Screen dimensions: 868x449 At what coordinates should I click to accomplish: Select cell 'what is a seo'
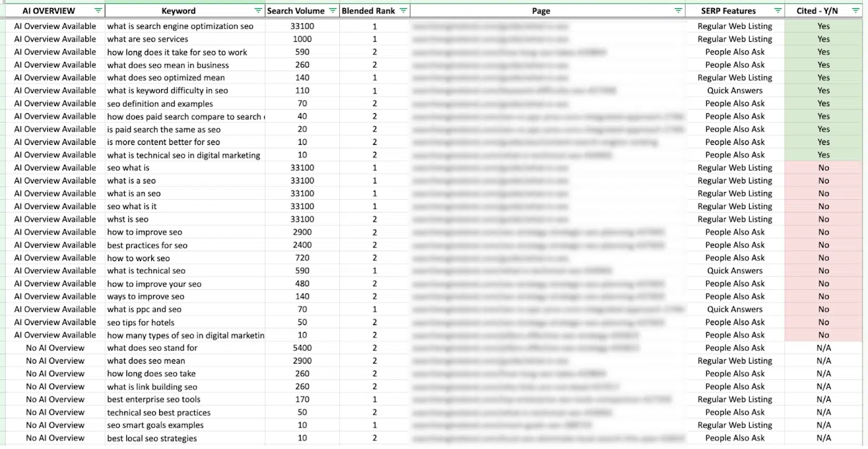click(x=185, y=181)
